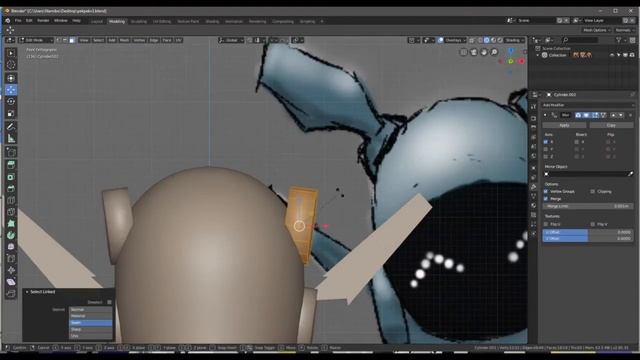Open the Mesh menu in viewport header

pyautogui.click(x=124, y=40)
